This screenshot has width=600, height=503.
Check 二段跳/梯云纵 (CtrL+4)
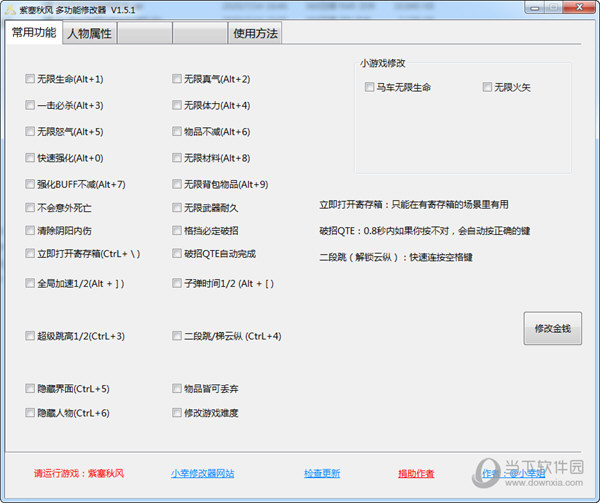point(177,336)
